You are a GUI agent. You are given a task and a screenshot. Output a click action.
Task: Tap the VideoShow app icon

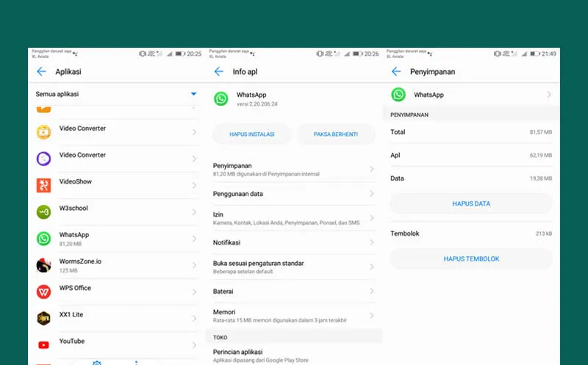click(44, 185)
